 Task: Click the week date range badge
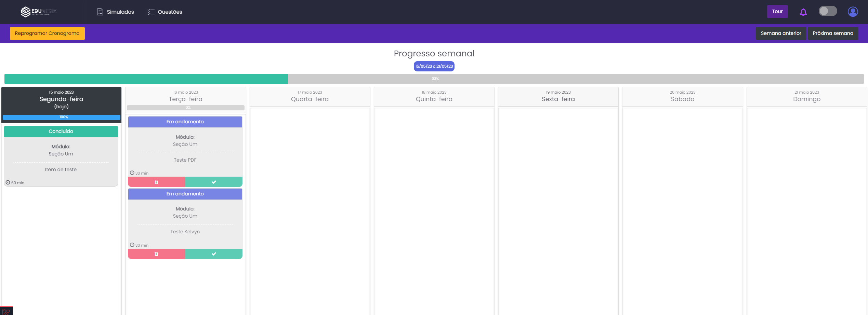(434, 66)
